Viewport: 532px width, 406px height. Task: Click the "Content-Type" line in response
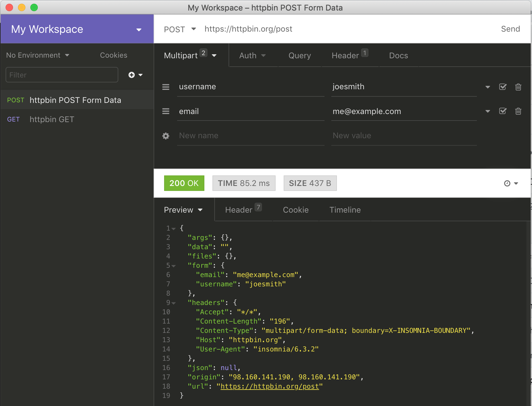(335, 331)
